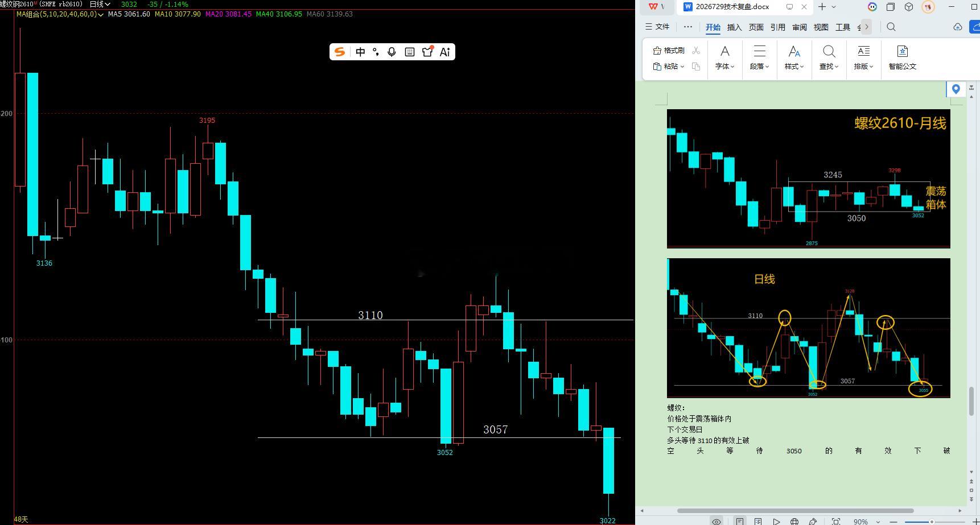
Task: Click the 3D cube icon in title bar
Action: [909, 7]
